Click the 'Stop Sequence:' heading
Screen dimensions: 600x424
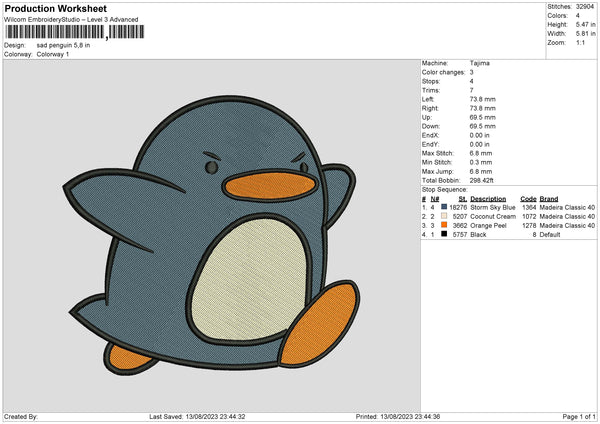(445, 189)
